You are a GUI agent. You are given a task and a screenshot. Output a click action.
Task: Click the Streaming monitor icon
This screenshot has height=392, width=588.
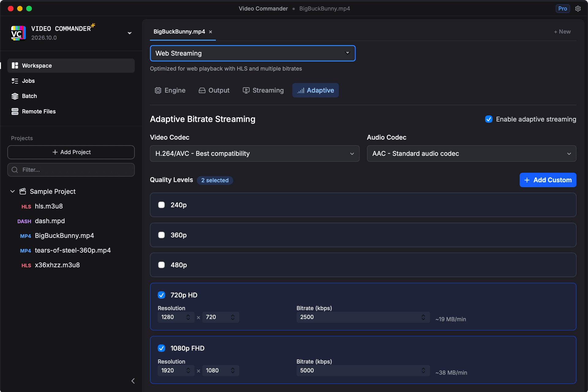tap(246, 90)
